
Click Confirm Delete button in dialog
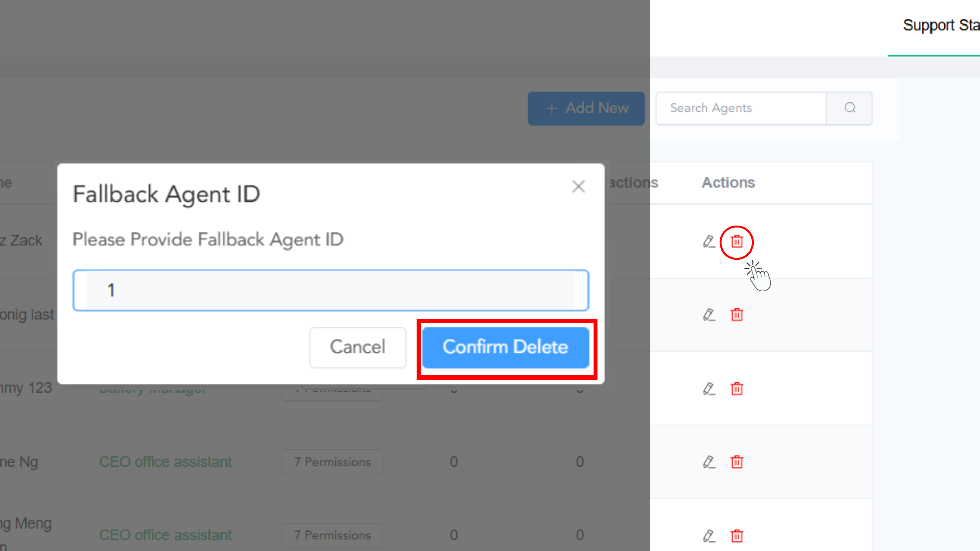(x=505, y=347)
